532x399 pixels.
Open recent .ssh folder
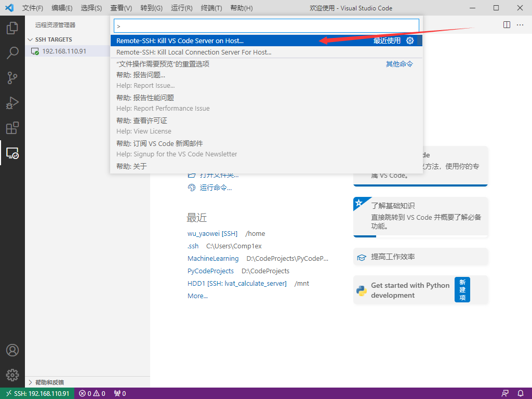pyautogui.click(x=193, y=246)
